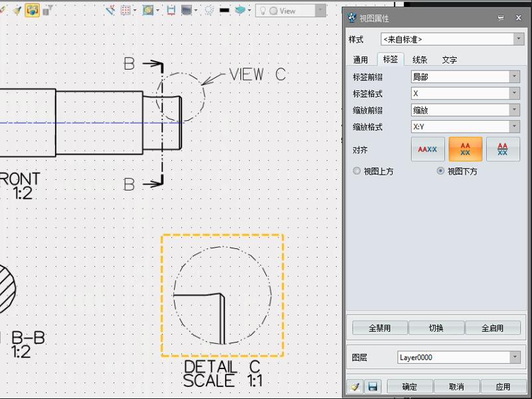The height and width of the screenshot is (399, 532).
Task: Click the save disk icon in the dialog
Action: pyautogui.click(x=373, y=386)
